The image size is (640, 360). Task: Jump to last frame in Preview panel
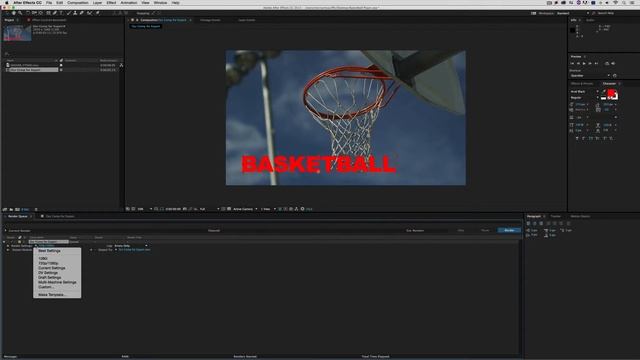pos(596,63)
